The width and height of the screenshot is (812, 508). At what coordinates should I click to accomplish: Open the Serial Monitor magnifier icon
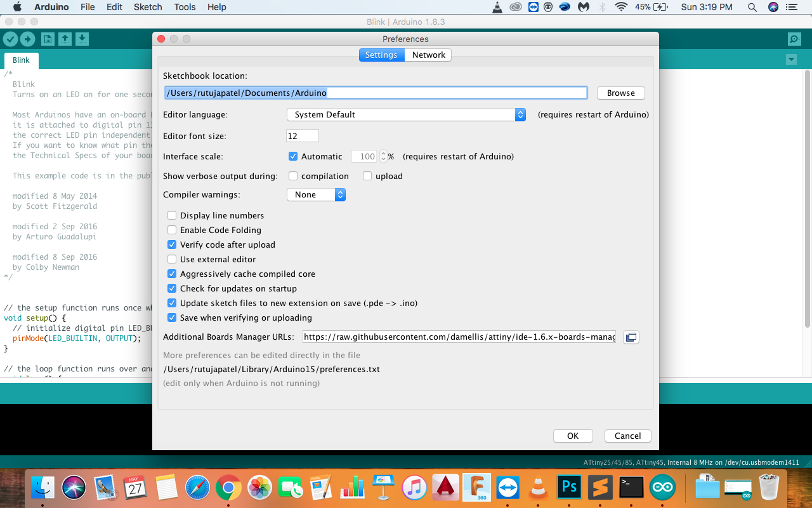point(794,39)
